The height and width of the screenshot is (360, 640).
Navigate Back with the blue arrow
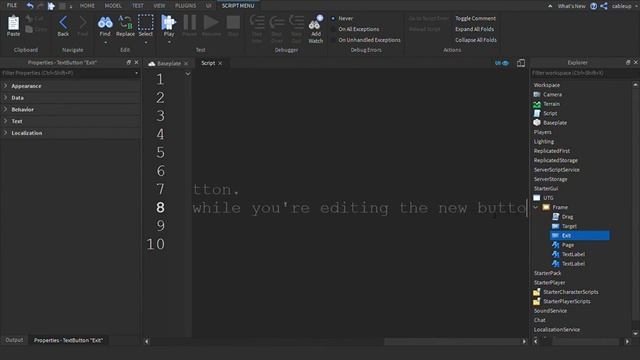click(x=63, y=23)
